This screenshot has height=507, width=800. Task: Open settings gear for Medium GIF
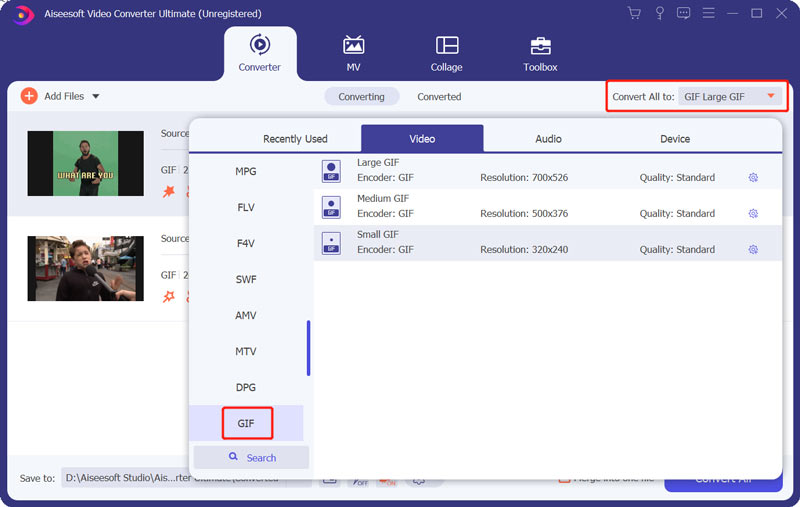753,214
